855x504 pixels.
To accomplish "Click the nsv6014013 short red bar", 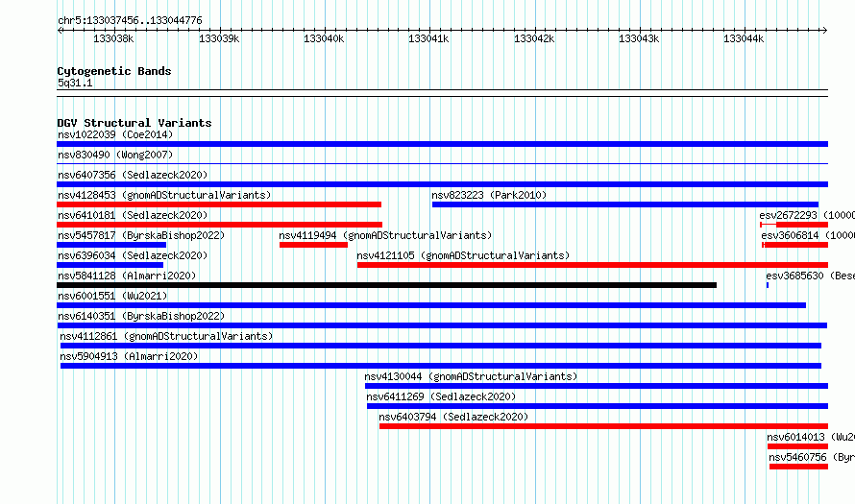I will tap(797, 446).
